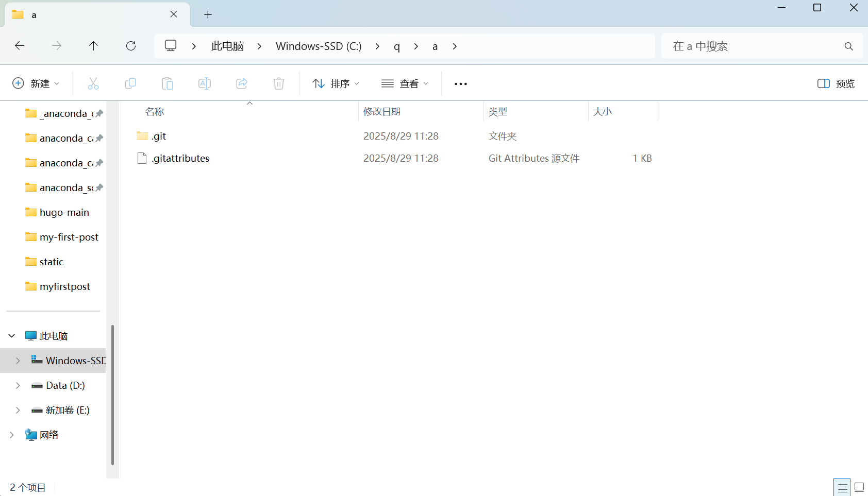Open the 新建 new item menu

click(36, 83)
